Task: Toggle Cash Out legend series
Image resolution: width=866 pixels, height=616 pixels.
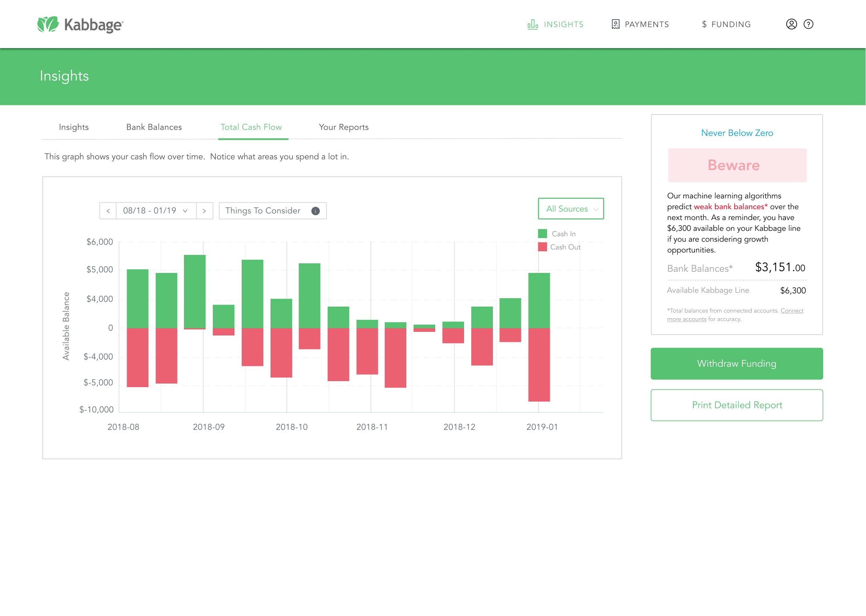Action: click(559, 247)
